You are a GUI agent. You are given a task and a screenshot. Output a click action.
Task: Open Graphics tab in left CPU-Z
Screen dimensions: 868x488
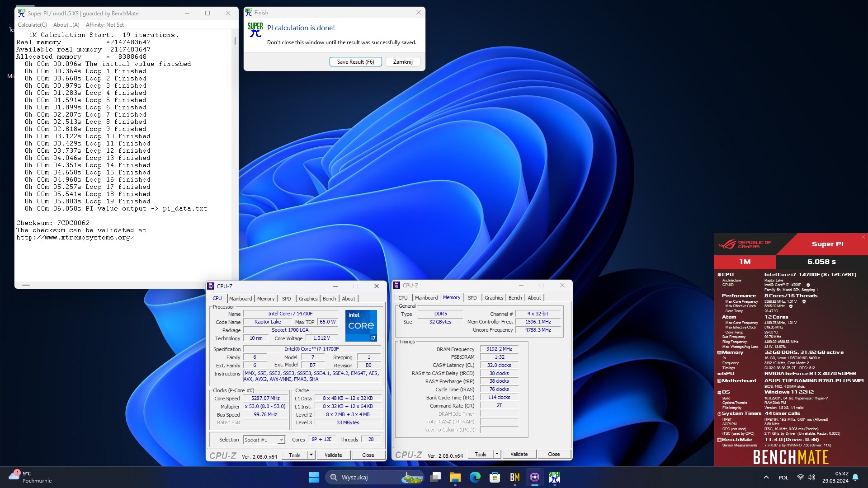click(308, 299)
